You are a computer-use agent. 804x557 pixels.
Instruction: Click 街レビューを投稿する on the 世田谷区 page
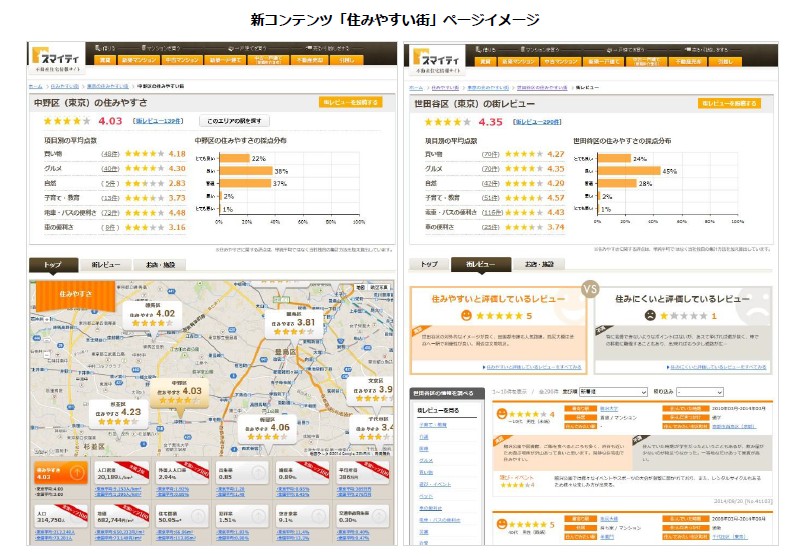point(729,103)
